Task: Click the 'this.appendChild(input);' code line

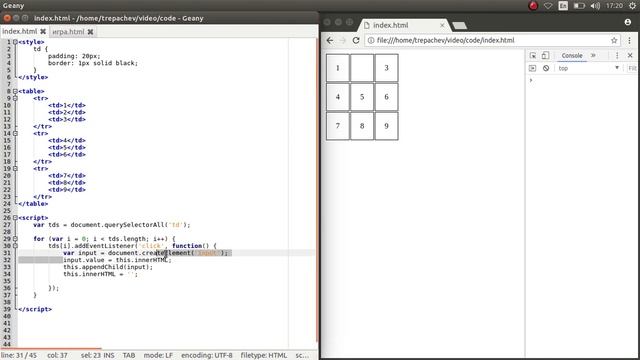Action: pyautogui.click(x=108, y=267)
